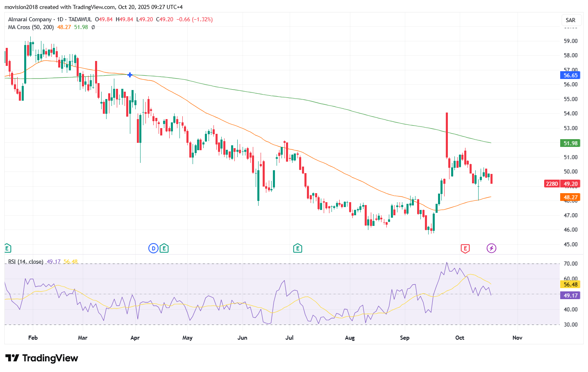
Task: Click the TradingView logo
Action: (x=41, y=358)
